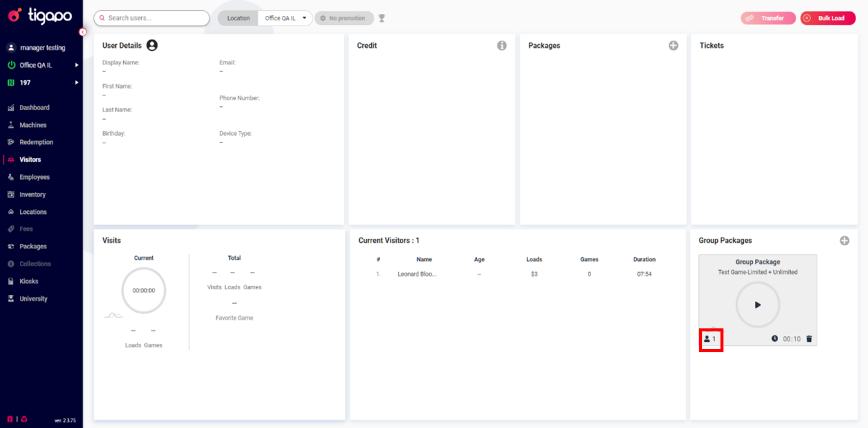Image resolution: width=868 pixels, height=428 pixels.
Task: Toggle the Location filter in the top bar
Action: coord(237,18)
